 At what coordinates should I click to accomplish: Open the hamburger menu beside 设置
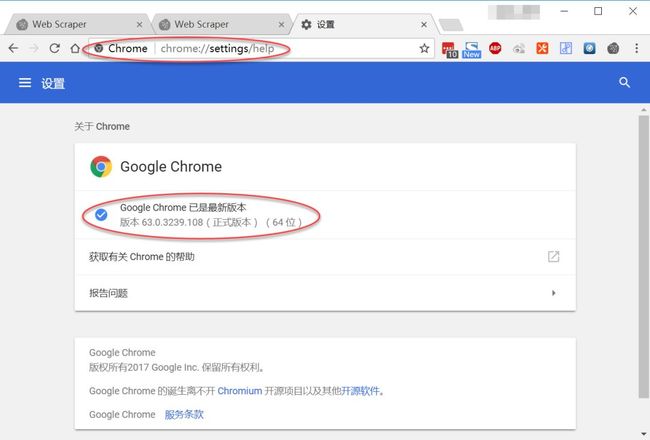(25, 83)
